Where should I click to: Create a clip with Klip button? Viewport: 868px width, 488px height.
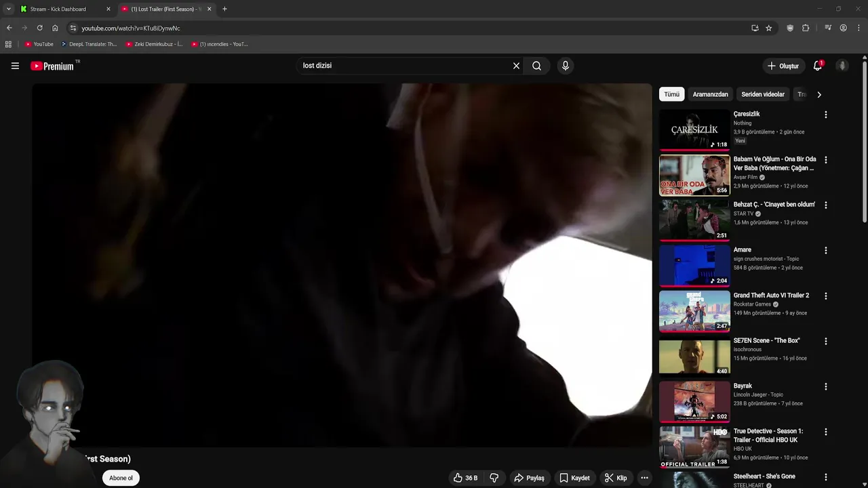coord(616,478)
